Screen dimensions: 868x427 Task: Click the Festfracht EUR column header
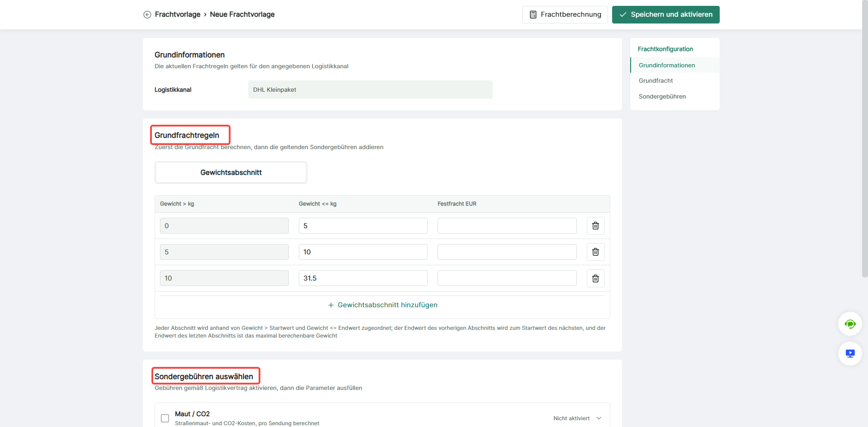pos(457,204)
